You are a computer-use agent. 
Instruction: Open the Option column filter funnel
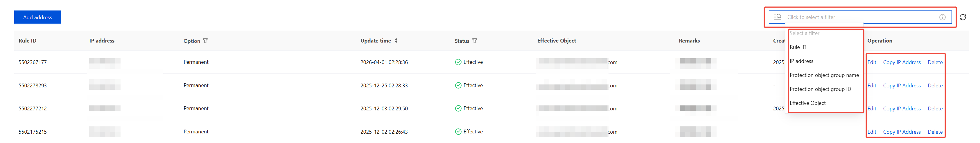(x=205, y=41)
